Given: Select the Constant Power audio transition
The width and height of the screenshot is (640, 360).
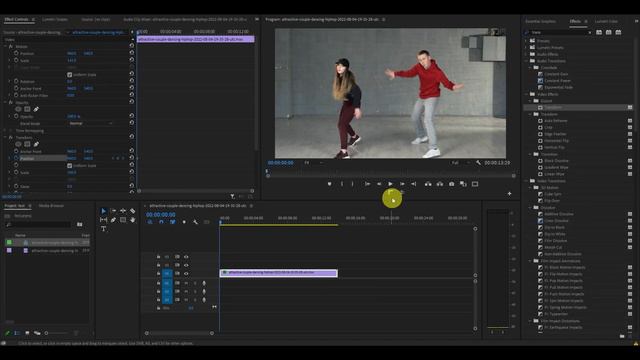Looking at the screenshot, I should (x=557, y=81).
